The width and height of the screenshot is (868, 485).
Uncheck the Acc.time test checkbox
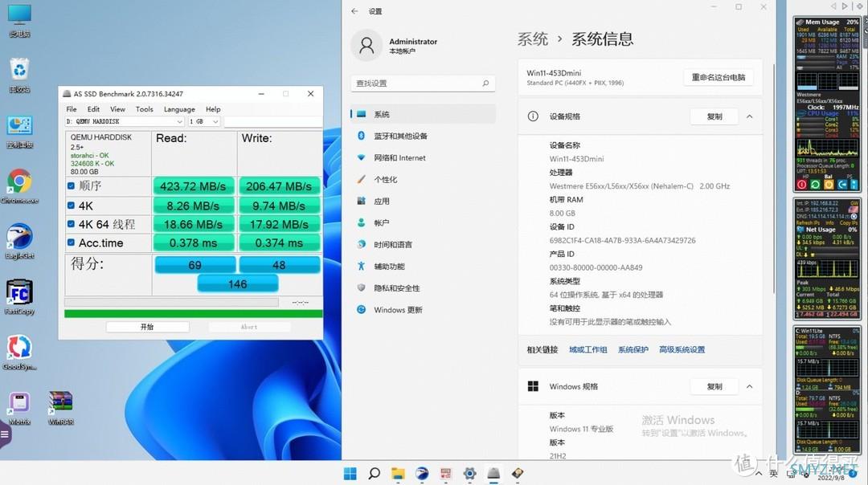pyautogui.click(x=71, y=243)
